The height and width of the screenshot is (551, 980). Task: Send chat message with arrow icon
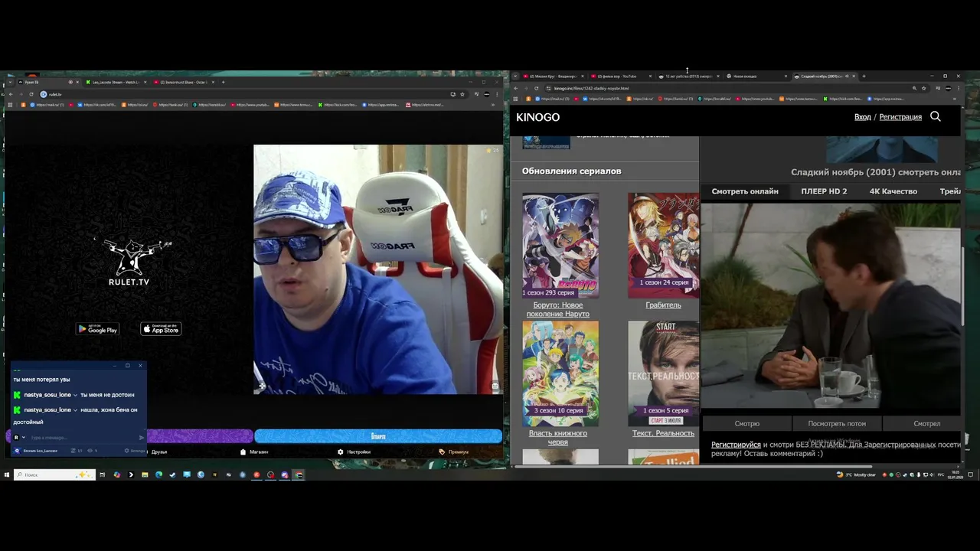pos(142,438)
